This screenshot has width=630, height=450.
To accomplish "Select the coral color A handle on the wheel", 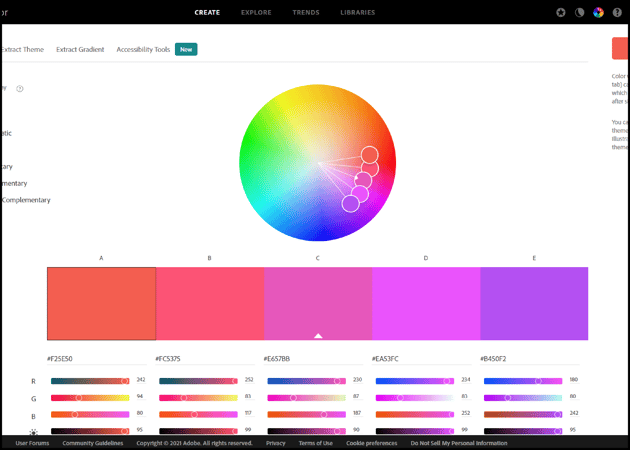I will point(369,155).
